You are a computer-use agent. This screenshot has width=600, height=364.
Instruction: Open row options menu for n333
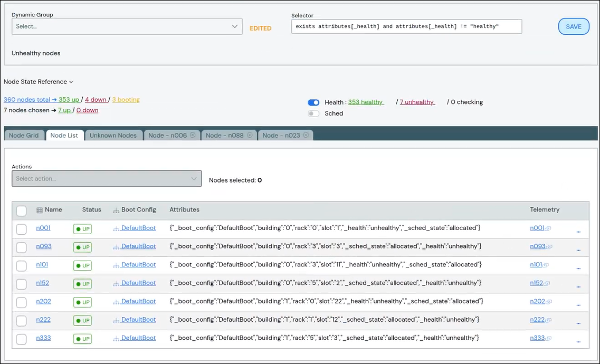tap(578, 341)
